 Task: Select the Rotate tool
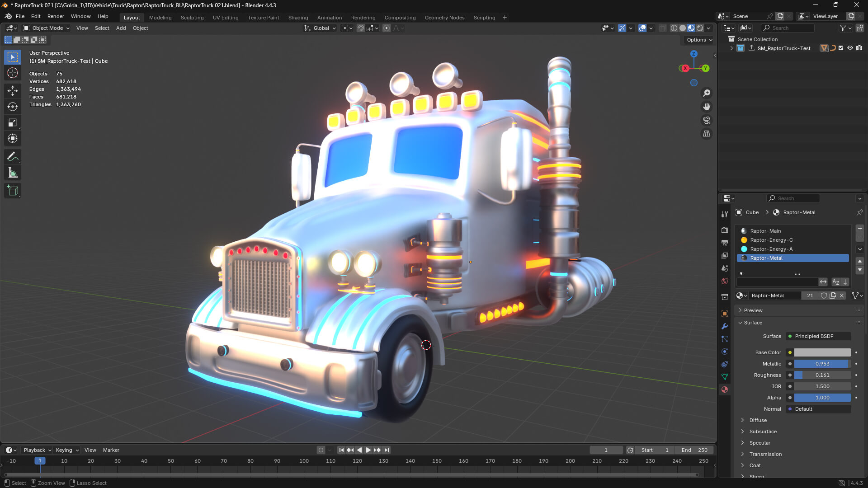(x=12, y=107)
